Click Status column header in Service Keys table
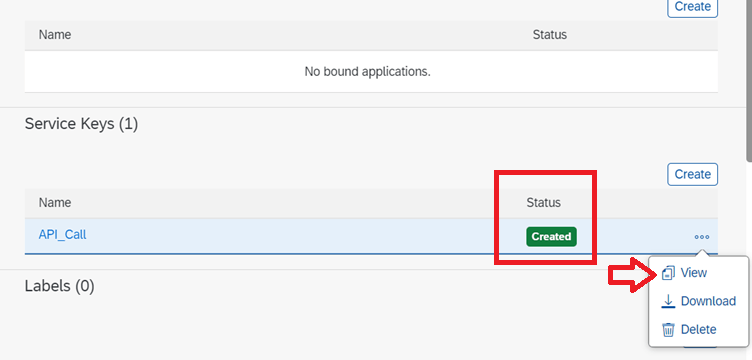Viewport: 752px width, 360px height. pyautogui.click(x=543, y=202)
